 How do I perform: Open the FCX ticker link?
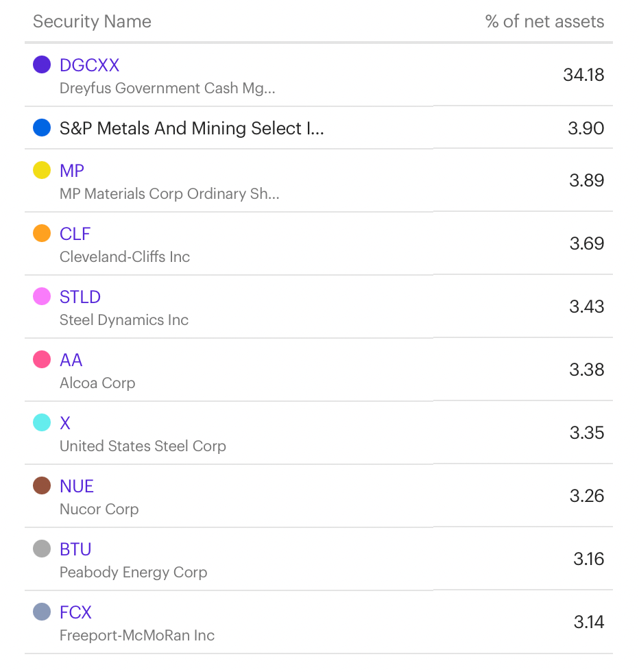pos(75,612)
